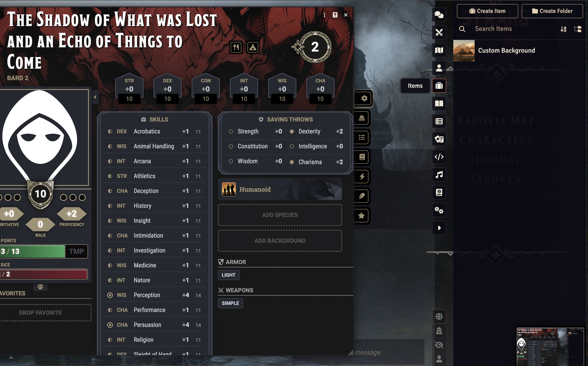Click the hit points progress bar
The height and width of the screenshot is (366, 588).
tap(32, 251)
